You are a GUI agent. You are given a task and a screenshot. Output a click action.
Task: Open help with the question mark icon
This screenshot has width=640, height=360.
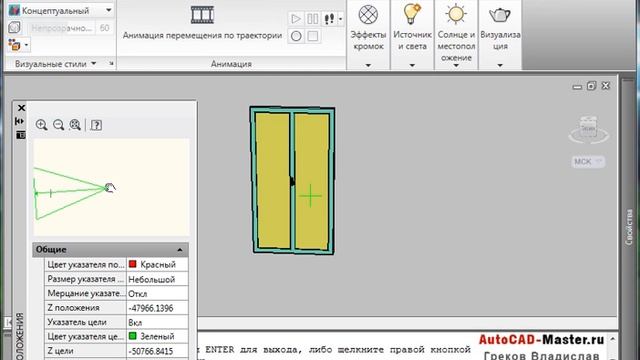pyautogui.click(x=96, y=125)
